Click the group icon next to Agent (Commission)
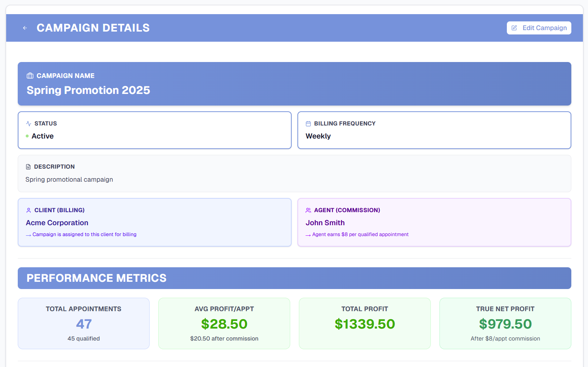Image resolution: width=588 pixels, height=367 pixels. tap(308, 210)
